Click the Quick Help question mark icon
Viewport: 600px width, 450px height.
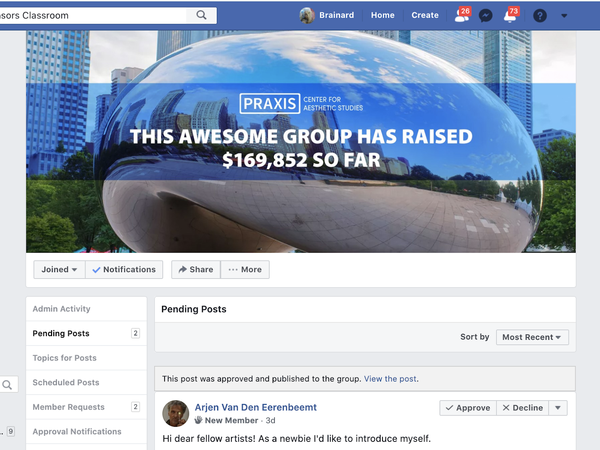[x=540, y=16]
